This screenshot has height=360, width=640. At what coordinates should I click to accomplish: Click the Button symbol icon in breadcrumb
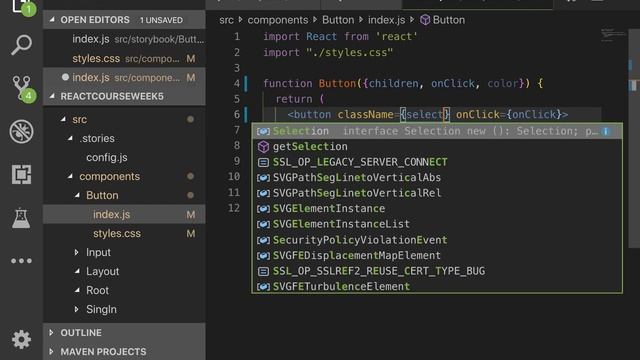425,20
